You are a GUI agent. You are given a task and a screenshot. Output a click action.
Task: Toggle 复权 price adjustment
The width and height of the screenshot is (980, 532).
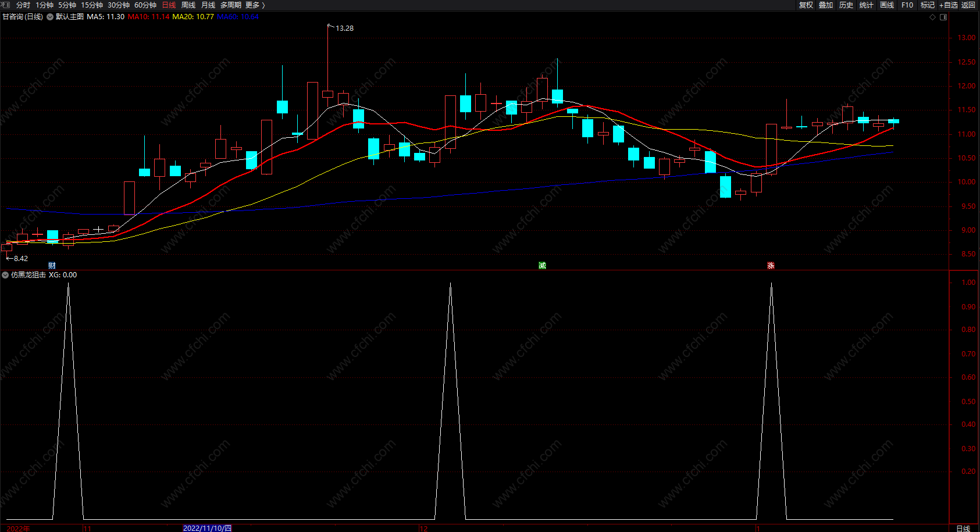pos(806,5)
